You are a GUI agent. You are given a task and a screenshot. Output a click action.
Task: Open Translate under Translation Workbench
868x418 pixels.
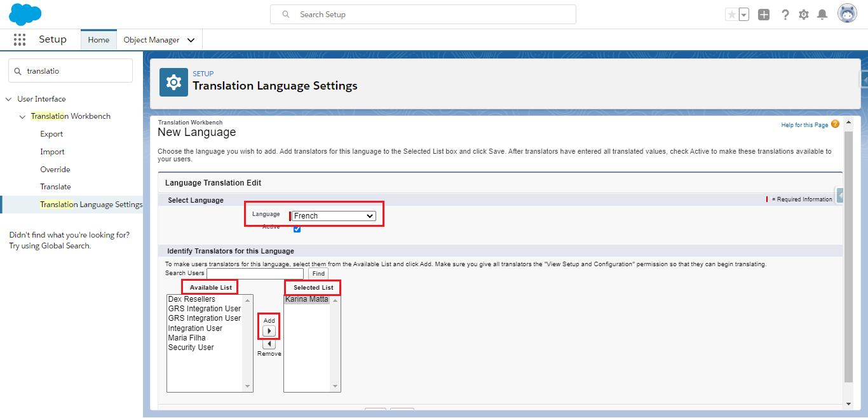coord(55,187)
